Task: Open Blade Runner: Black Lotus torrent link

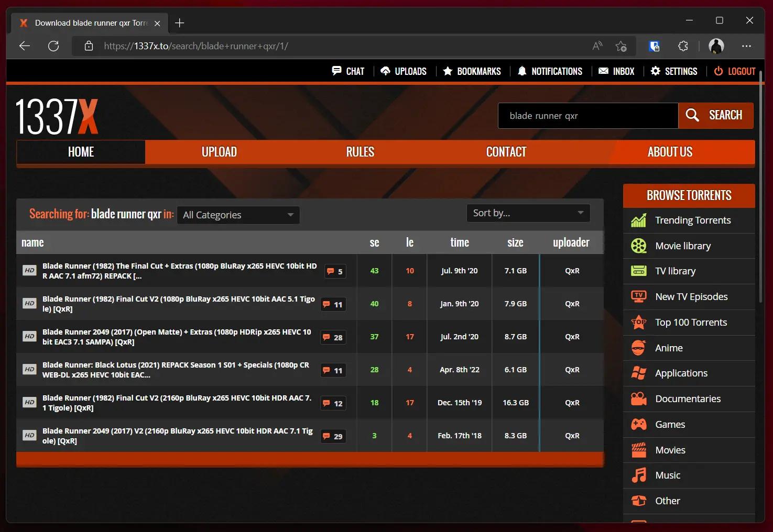Action: [176, 370]
